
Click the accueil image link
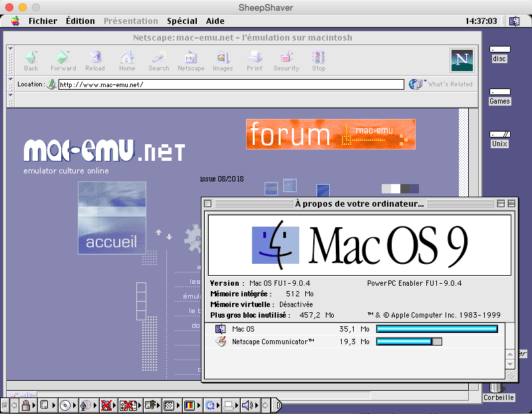coord(112,218)
